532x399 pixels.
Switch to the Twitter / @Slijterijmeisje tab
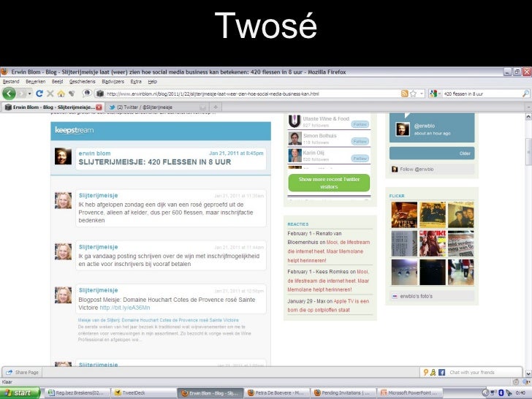click(157, 107)
